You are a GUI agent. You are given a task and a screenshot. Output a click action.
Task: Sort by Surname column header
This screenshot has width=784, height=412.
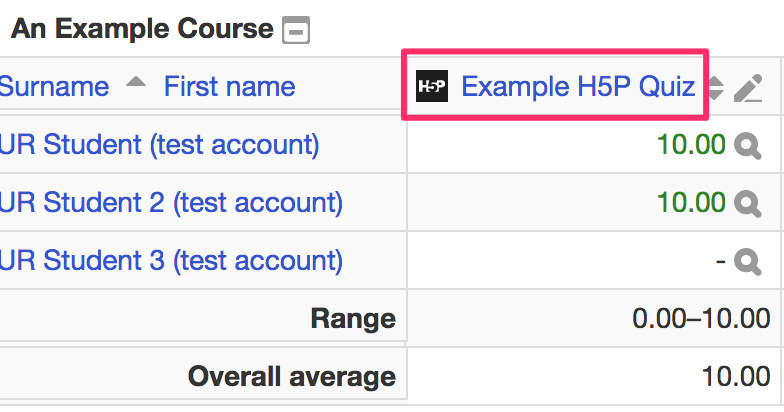point(54,86)
